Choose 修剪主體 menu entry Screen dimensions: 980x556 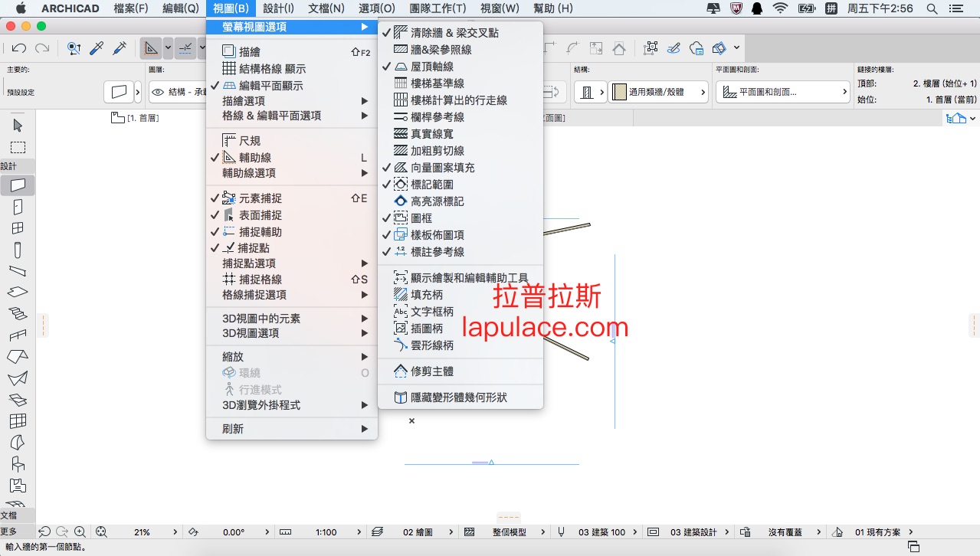tap(431, 371)
